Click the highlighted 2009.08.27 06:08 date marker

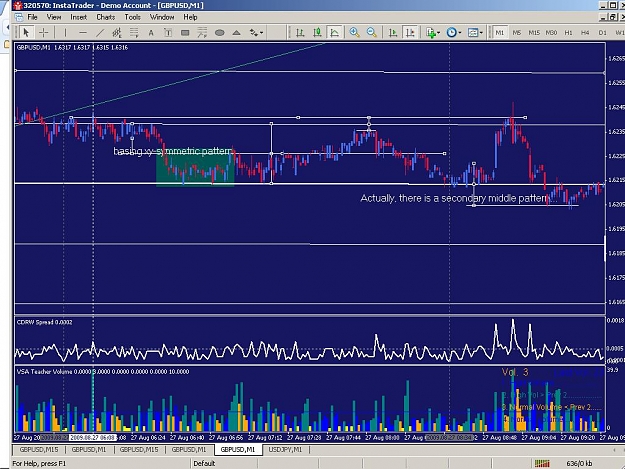[92, 438]
